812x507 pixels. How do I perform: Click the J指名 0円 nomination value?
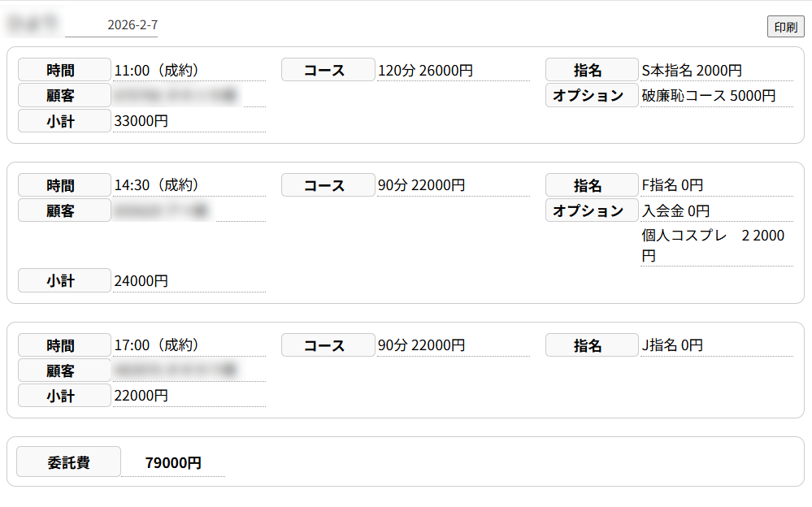[x=672, y=345]
